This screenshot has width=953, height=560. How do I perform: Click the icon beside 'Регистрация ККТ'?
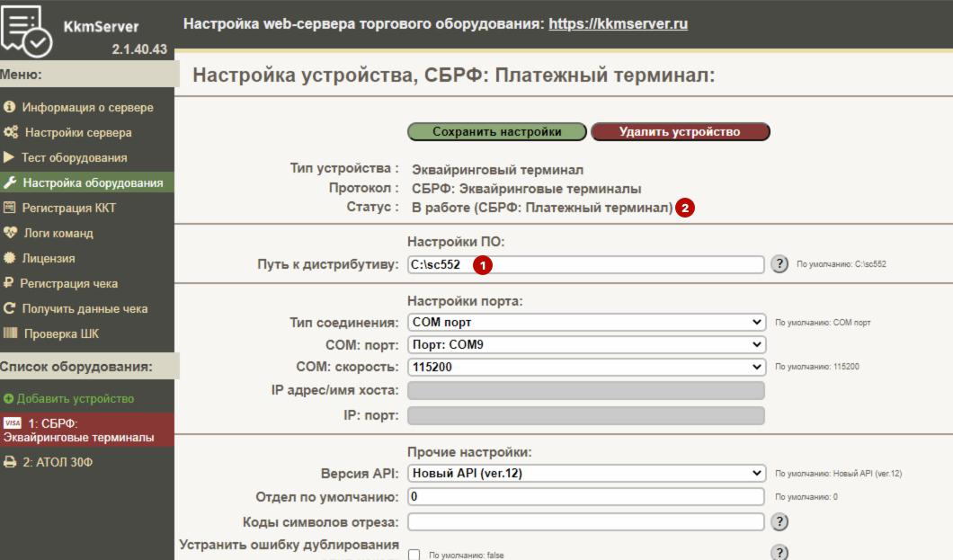tap(9, 208)
